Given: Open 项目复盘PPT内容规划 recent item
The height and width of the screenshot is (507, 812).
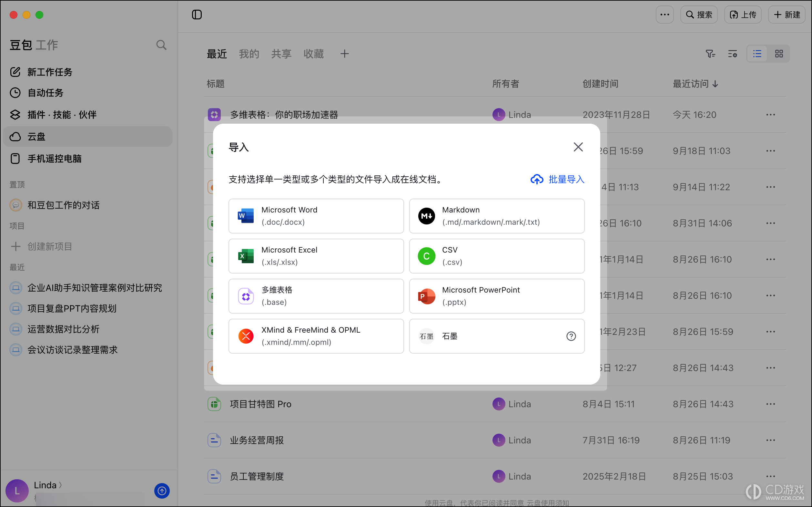Looking at the screenshot, I should click(88, 308).
